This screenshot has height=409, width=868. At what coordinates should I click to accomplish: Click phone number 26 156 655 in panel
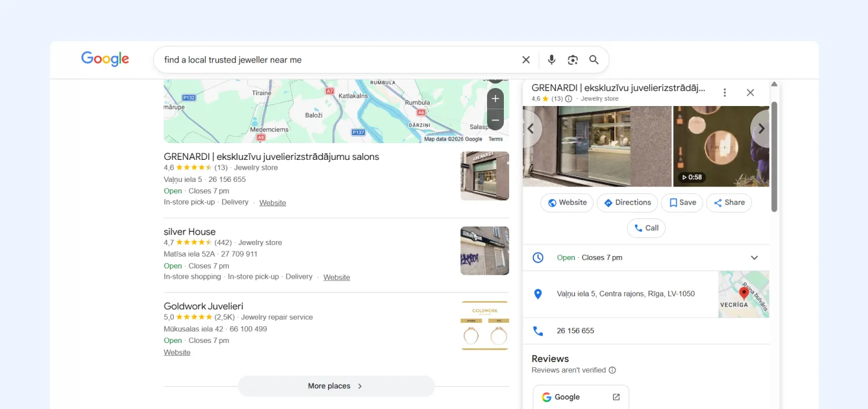pyautogui.click(x=575, y=331)
